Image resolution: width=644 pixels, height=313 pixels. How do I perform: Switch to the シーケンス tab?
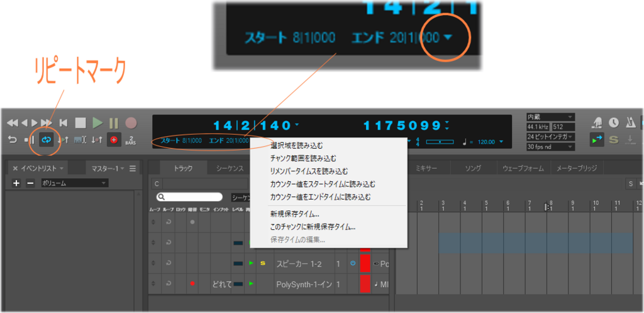click(x=230, y=168)
